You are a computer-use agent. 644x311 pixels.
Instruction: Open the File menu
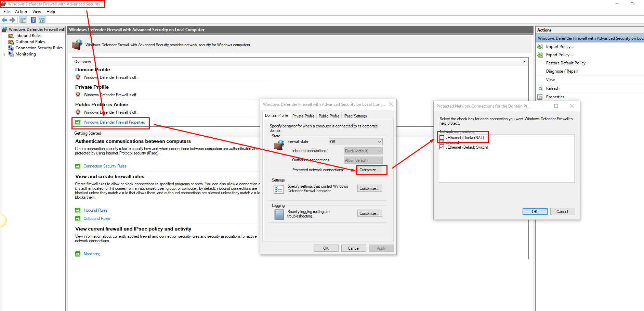click(6, 12)
